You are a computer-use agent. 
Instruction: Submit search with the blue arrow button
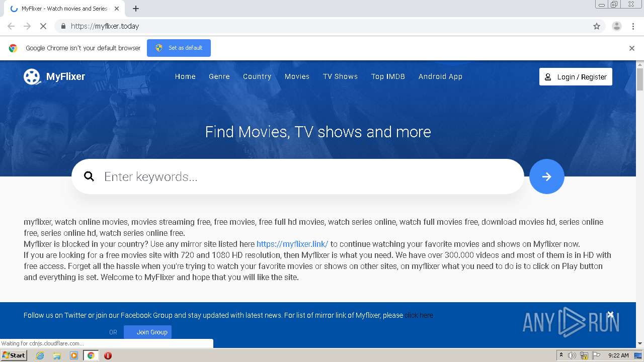point(547,176)
